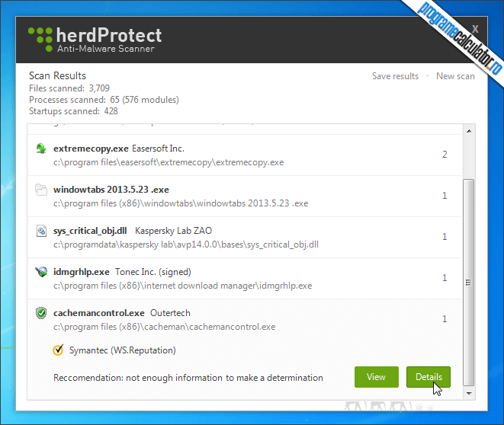Open View for cachemancontrol.exe

pyautogui.click(x=377, y=377)
